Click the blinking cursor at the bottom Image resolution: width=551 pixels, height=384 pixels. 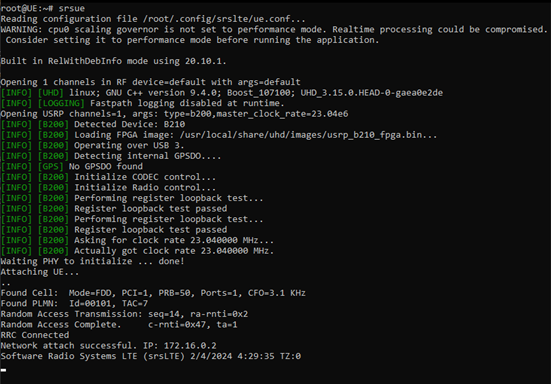[x=4, y=370]
